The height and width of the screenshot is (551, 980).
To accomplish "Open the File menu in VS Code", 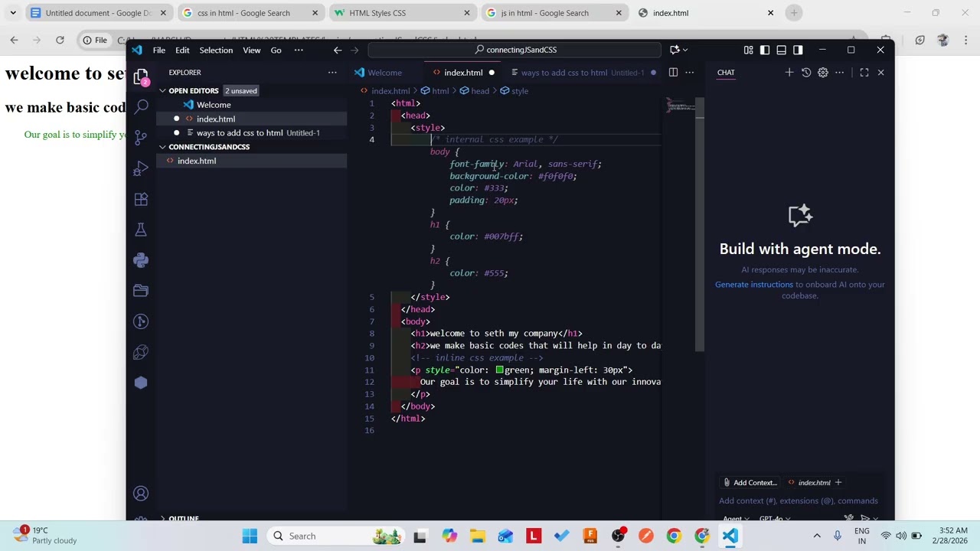I will point(158,50).
